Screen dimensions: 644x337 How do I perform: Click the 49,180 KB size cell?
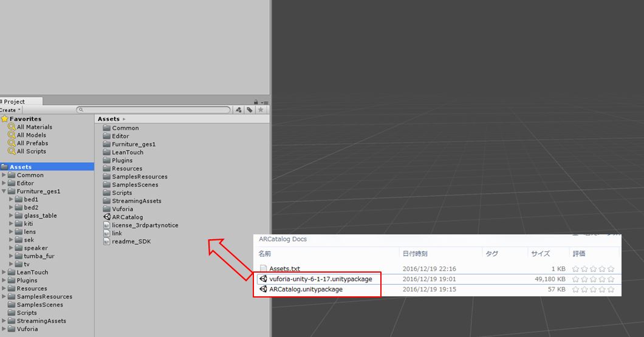click(x=550, y=279)
